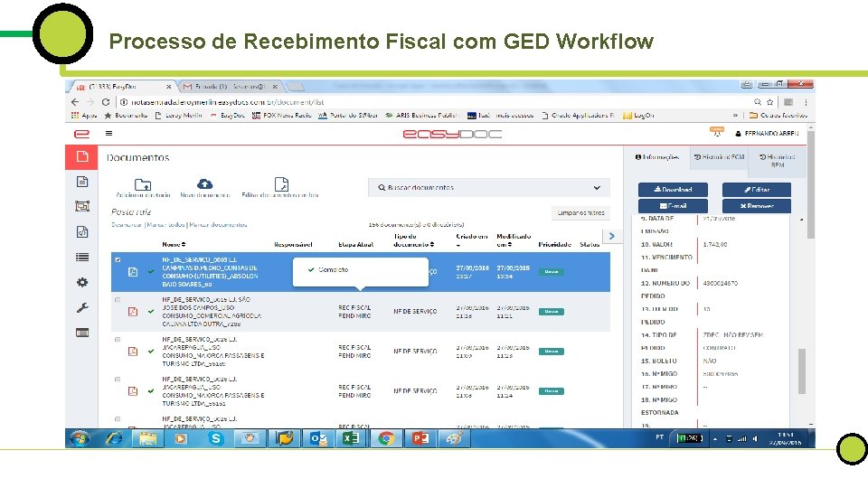Open Skype from the taskbar
Image resolution: width=868 pixels, height=488 pixels.
(216, 439)
